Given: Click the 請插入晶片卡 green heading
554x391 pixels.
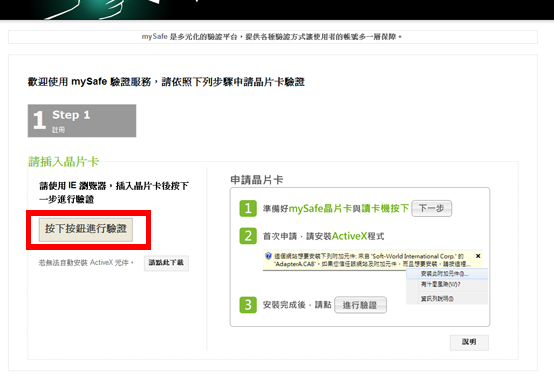Looking at the screenshot, I should [x=63, y=162].
